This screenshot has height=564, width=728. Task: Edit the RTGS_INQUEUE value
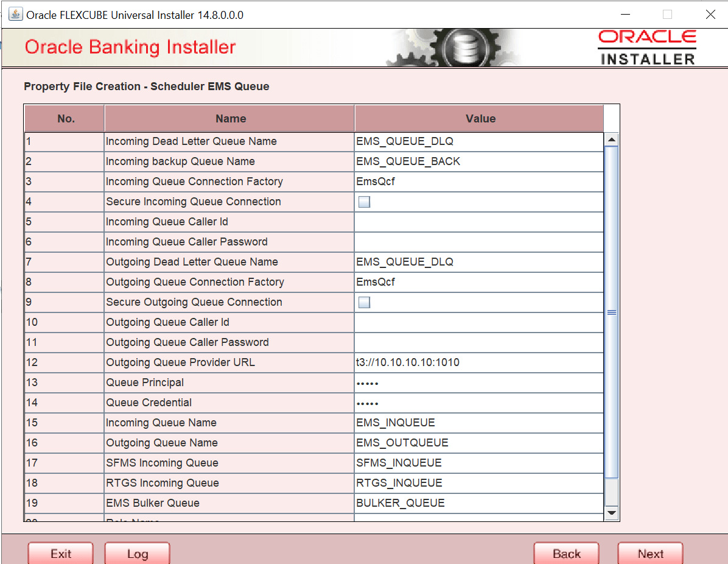(x=479, y=483)
